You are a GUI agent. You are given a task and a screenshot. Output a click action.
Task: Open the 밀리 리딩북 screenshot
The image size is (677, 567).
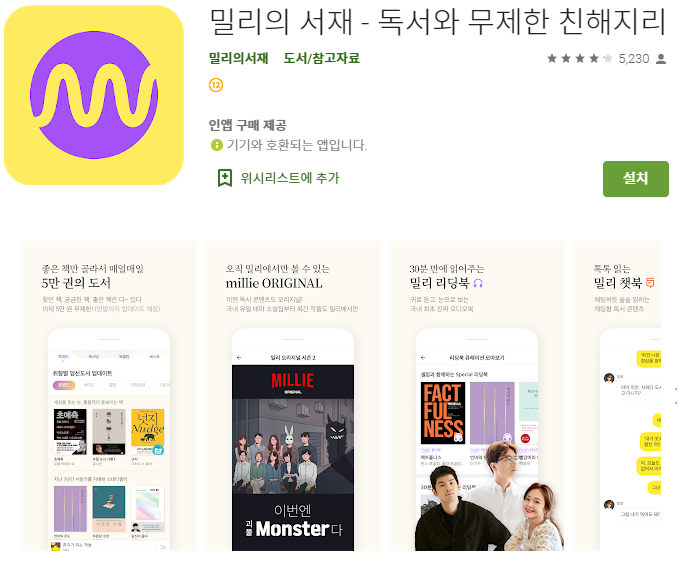point(477,396)
